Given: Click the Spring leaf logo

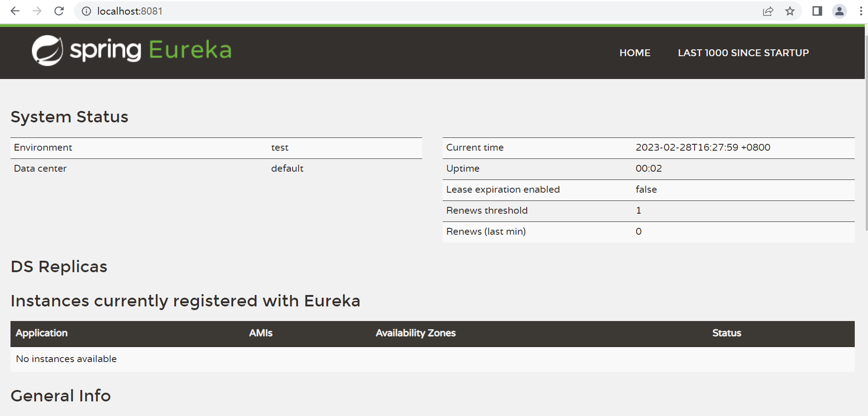Looking at the screenshot, I should point(47,50).
